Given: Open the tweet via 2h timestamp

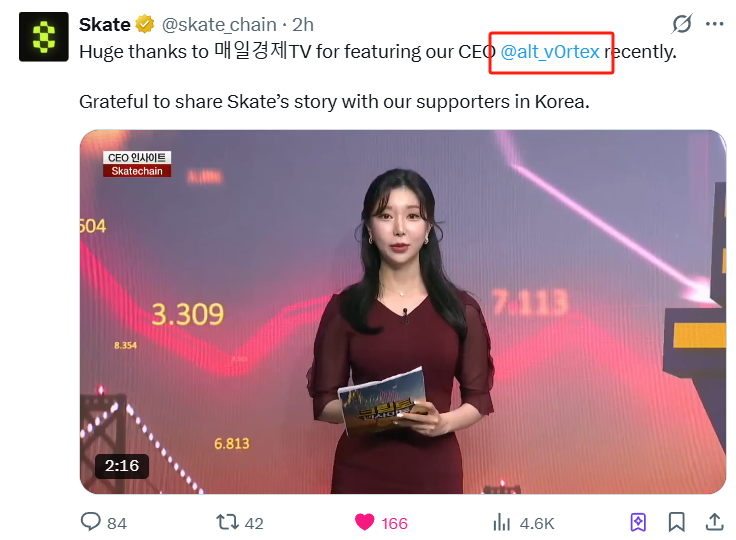Looking at the screenshot, I should (x=303, y=24).
